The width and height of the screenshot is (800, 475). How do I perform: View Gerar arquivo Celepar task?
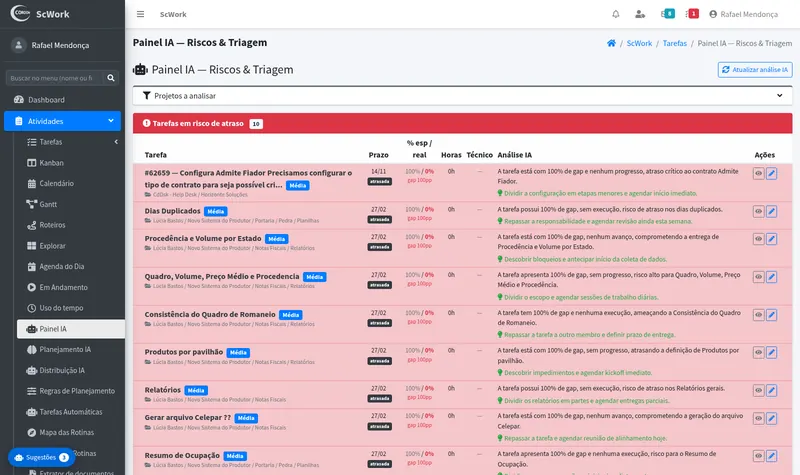pyautogui.click(x=759, y=418)
